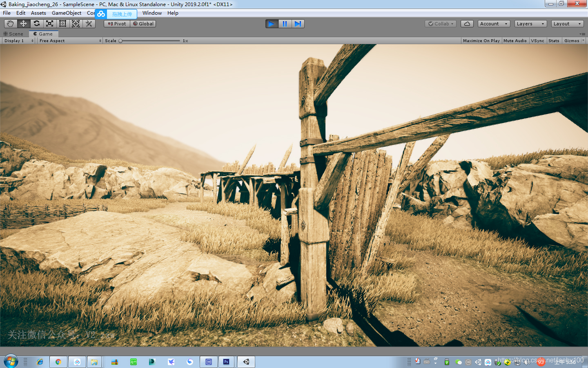
Task: Switch to Unity in the taskbar
Action: [246, 362]
